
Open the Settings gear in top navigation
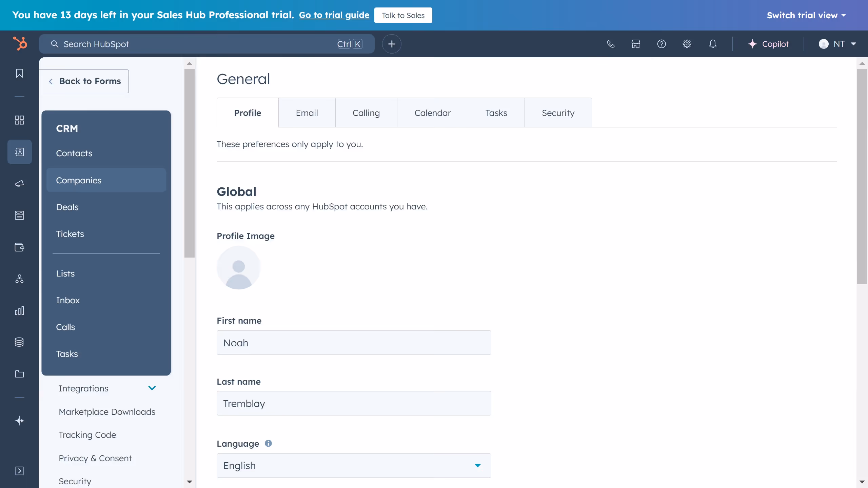point(687,44)
